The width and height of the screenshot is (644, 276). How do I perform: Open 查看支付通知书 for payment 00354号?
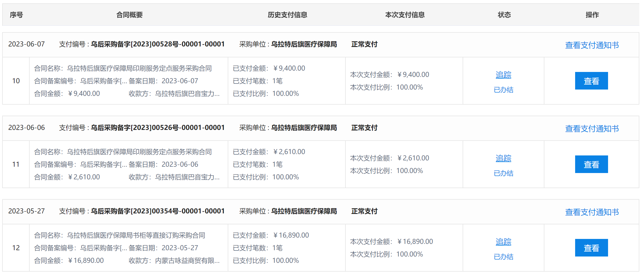pos(592,212)
